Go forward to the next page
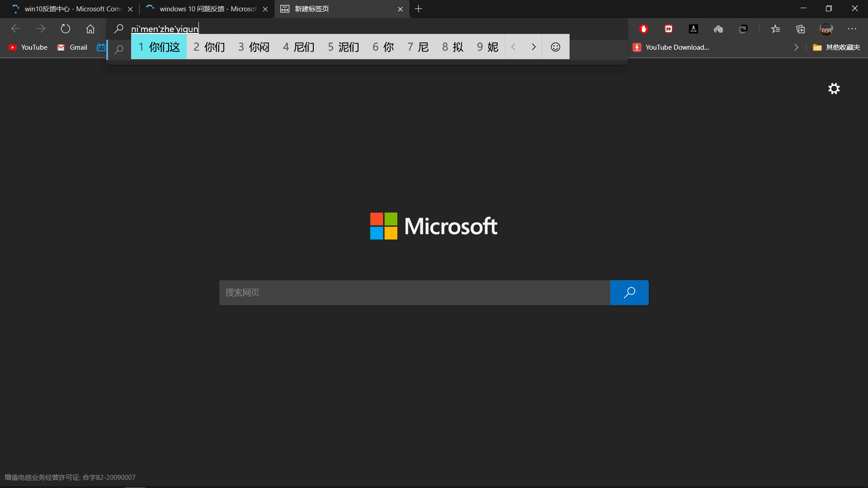The width and height of the screenshot is (868, 488). [x=41, y=29]
